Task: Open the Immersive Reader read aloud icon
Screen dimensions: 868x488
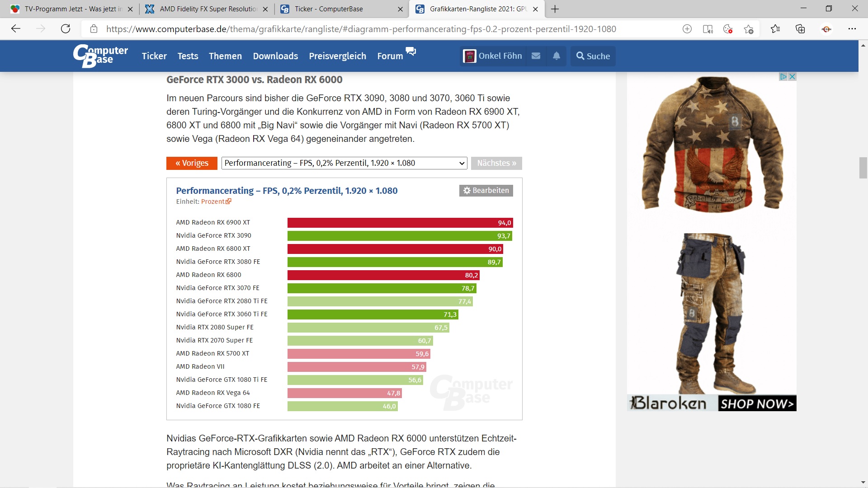Action: click(708, 29)
